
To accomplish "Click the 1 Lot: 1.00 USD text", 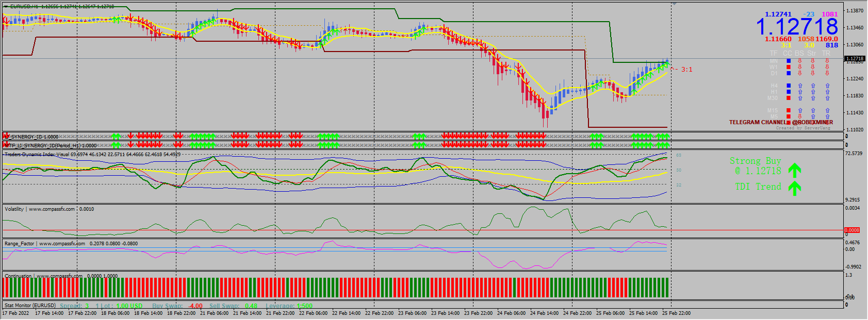I will 119,306.
